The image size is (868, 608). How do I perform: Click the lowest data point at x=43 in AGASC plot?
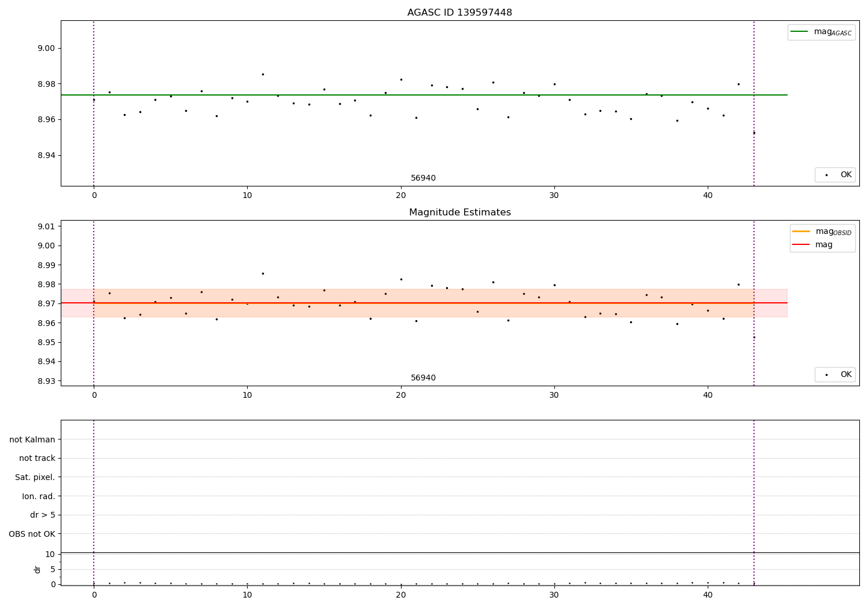point(754,133)
